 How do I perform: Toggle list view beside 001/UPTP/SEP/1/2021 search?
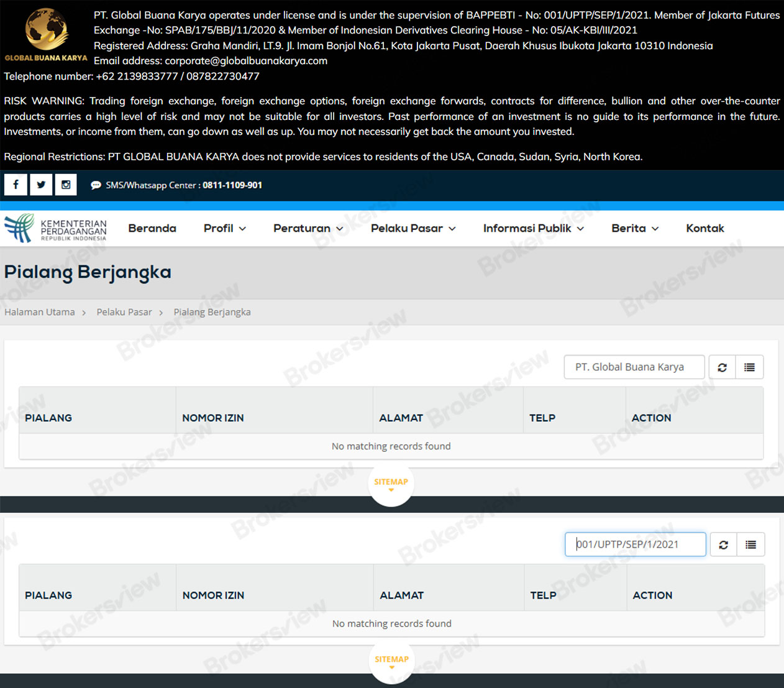[x=750, y=544]
